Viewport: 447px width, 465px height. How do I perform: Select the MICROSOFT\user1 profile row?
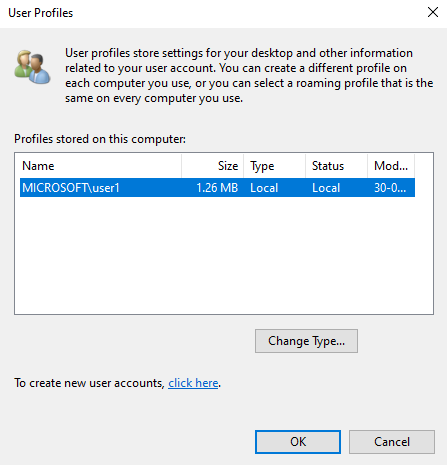click(217, 188)
